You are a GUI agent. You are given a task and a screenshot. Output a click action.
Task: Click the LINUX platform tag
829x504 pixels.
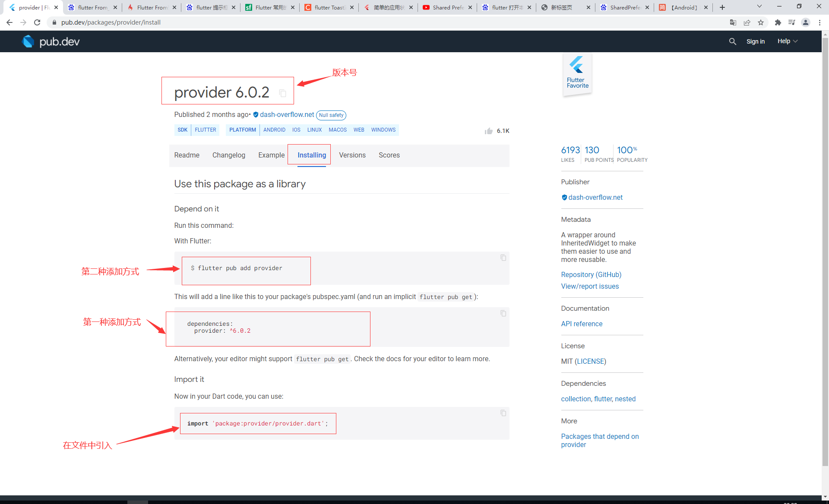(x=314, y=130)
